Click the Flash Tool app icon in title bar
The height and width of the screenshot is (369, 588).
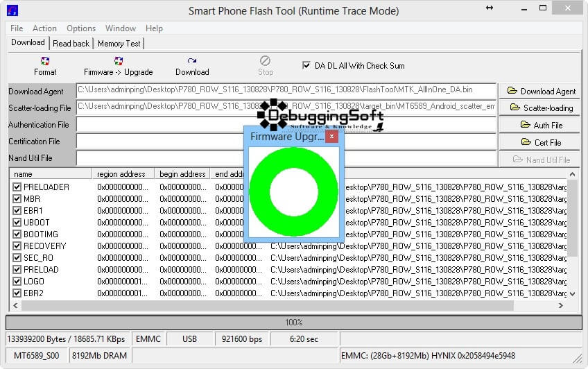12,10
